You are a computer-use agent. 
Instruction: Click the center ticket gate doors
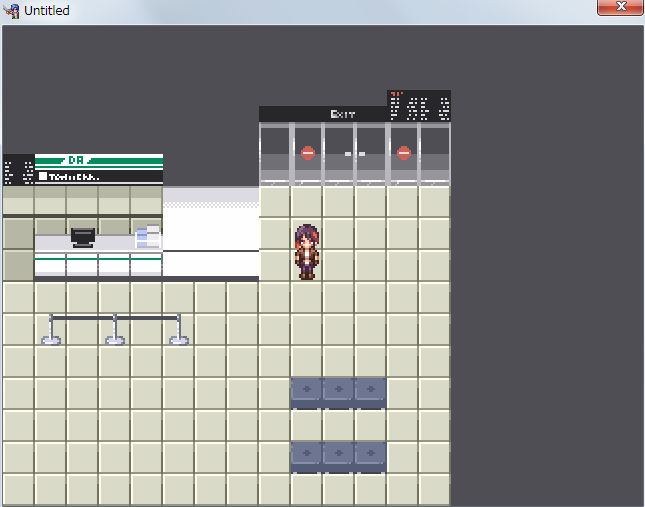[x=355, y=154]
